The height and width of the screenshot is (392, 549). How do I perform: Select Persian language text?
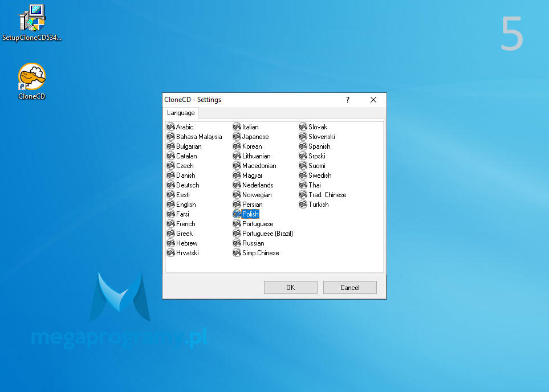pos(253,205)
